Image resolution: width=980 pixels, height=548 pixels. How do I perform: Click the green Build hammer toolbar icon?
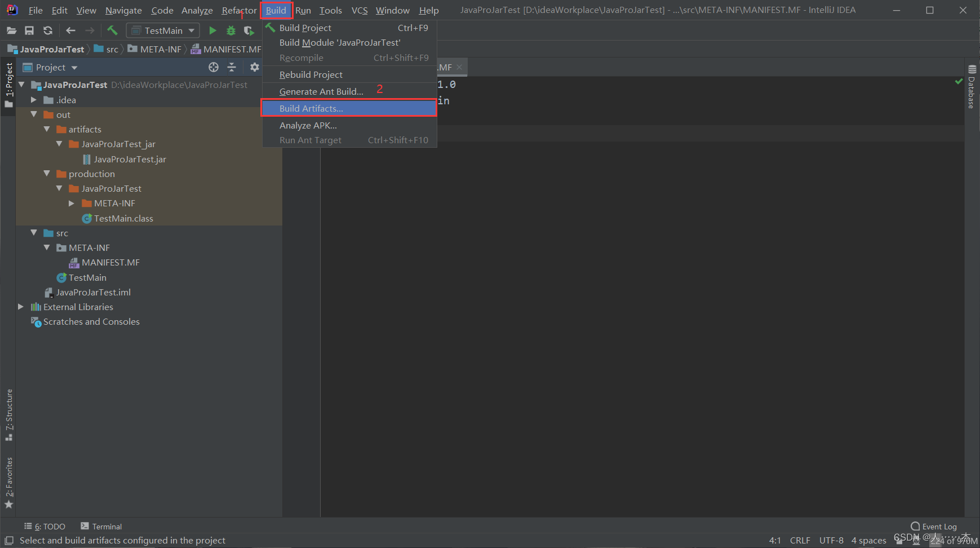[112, 30]
